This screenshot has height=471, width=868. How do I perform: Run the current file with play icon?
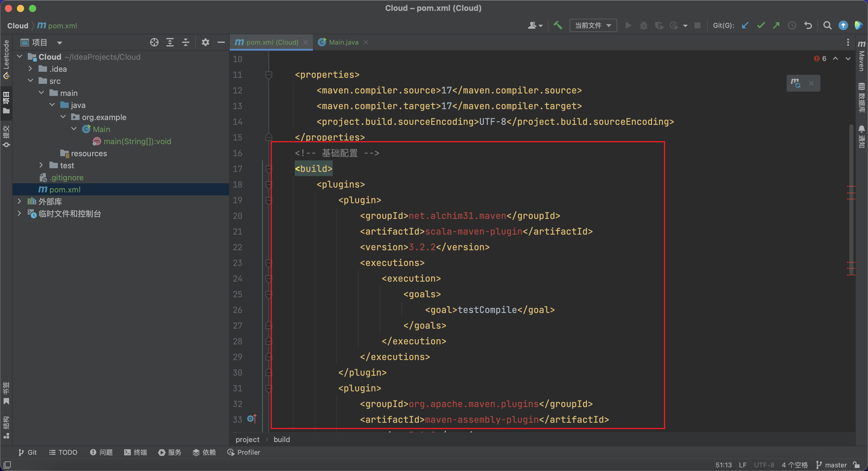[628, 25]
